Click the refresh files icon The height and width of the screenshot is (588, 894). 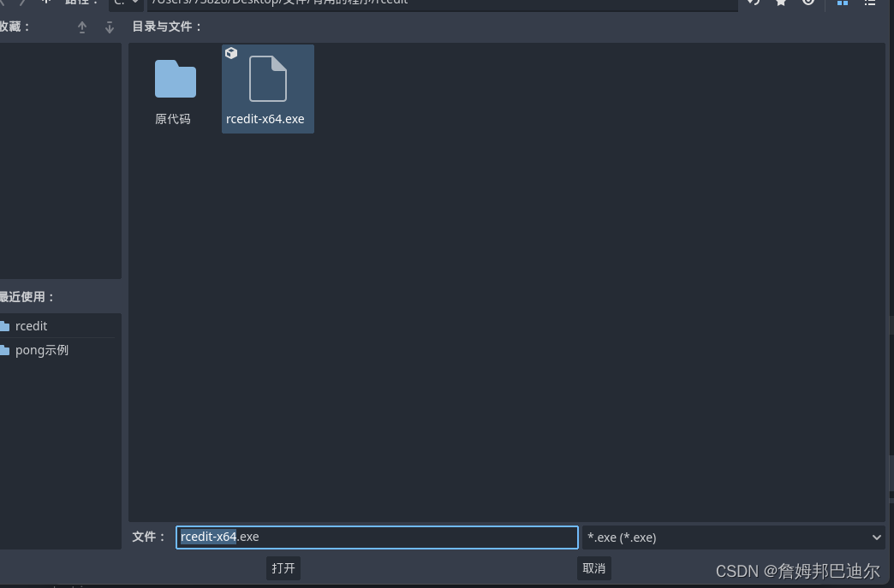click(752, 3)
